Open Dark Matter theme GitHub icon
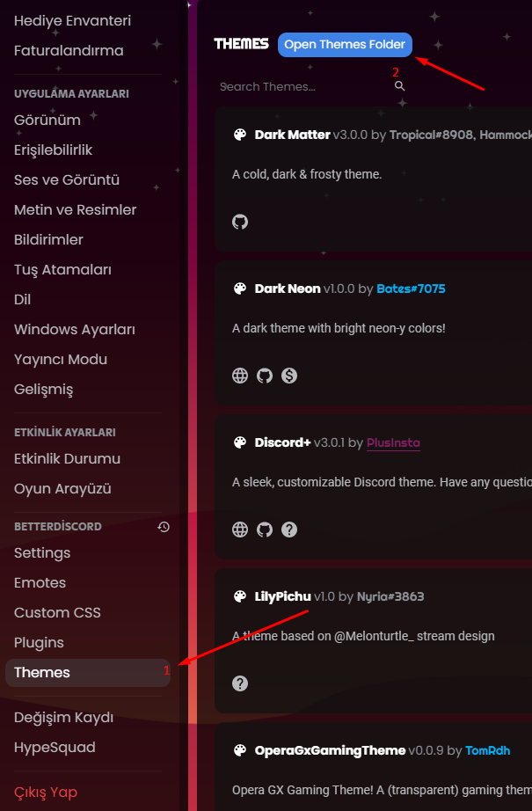 pyautogui.click(x=240, y=222)
